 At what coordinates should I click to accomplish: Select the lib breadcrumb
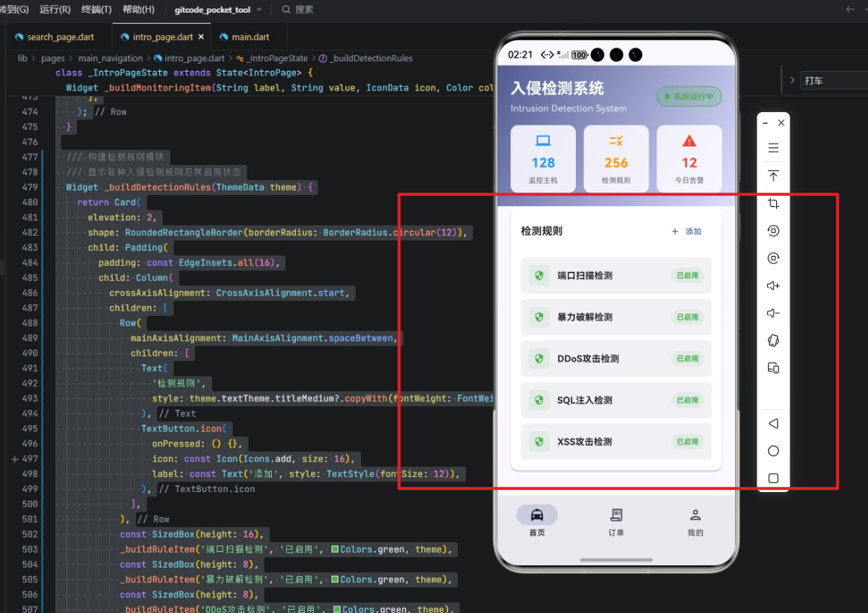point(22,58)
